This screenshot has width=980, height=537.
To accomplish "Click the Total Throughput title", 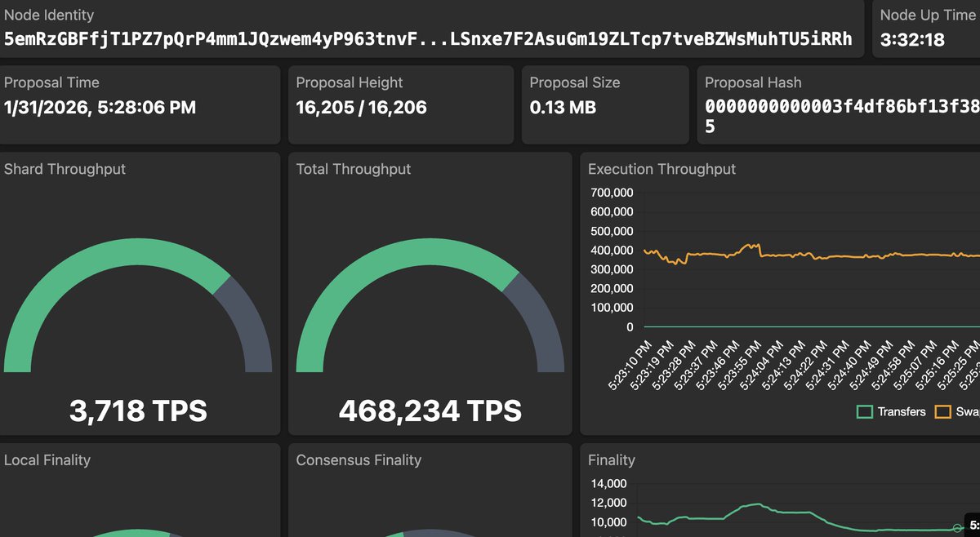I will click(x=354, y=169).
